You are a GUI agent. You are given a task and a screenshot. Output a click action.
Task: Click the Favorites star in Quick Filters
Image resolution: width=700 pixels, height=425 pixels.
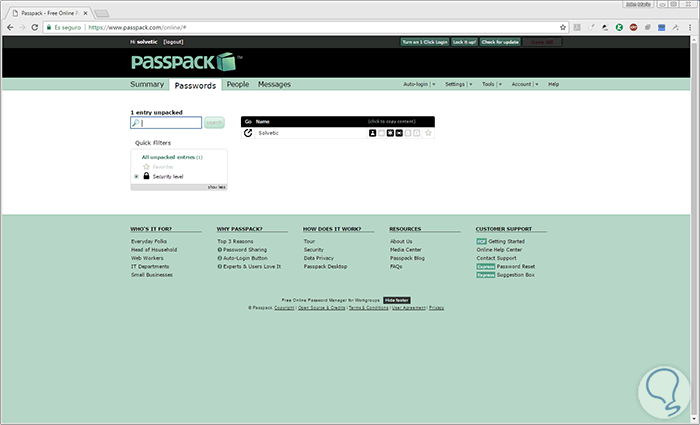[146, 167]
